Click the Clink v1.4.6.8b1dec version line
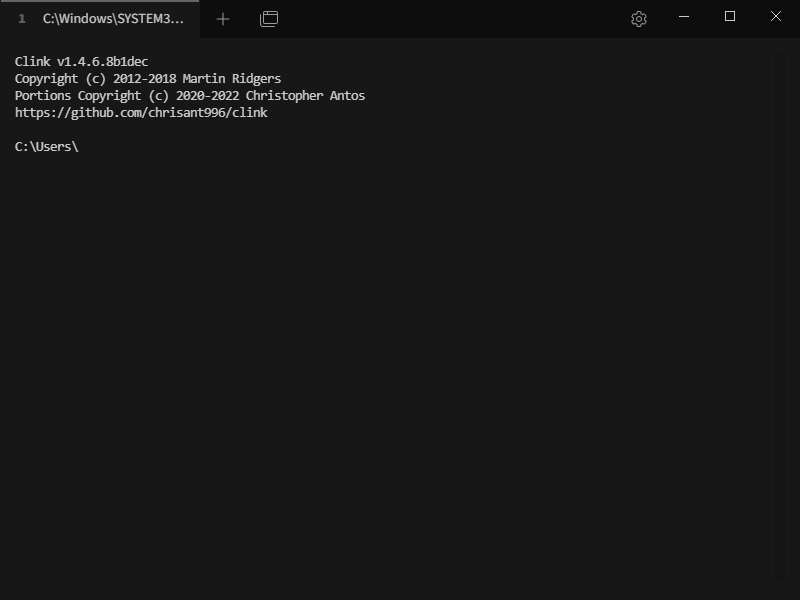Screen dimensions: 800x600 tap(80, 61)
